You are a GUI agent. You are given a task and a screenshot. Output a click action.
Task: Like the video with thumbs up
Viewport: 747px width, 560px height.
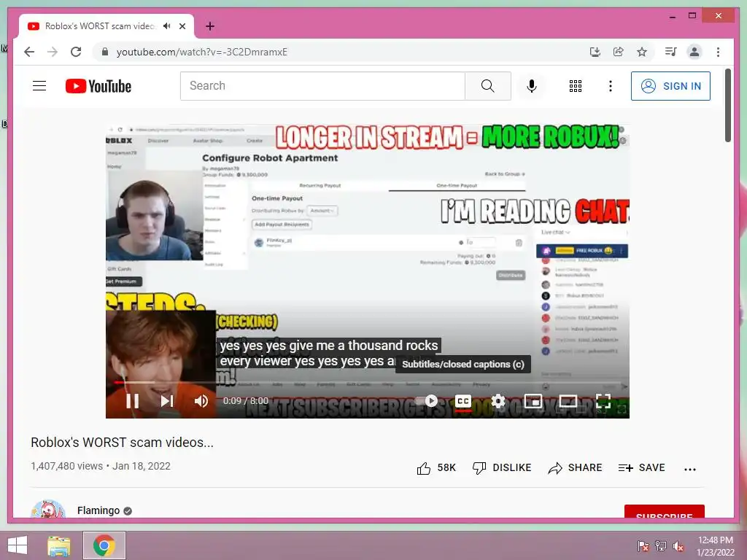(436, 467)
